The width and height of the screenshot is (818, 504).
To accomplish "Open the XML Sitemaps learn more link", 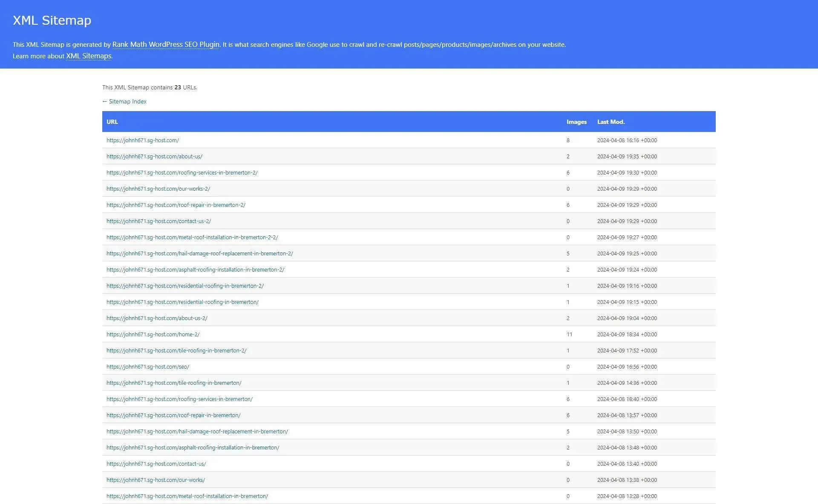I will point(88,56).
